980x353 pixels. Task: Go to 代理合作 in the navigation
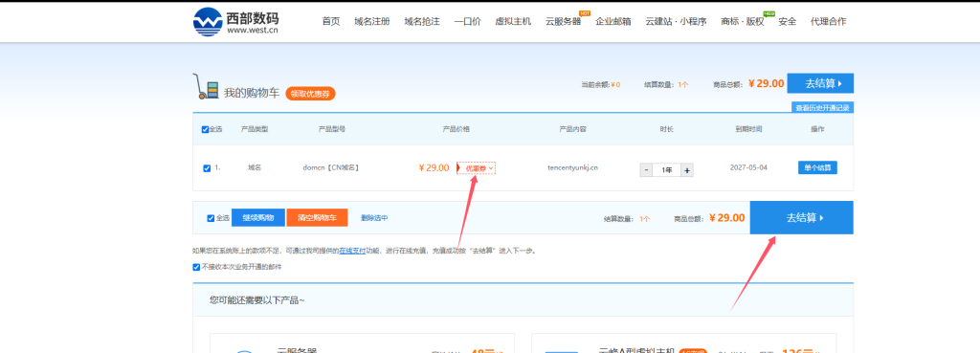pyautogui.click(x=828, y=21)
